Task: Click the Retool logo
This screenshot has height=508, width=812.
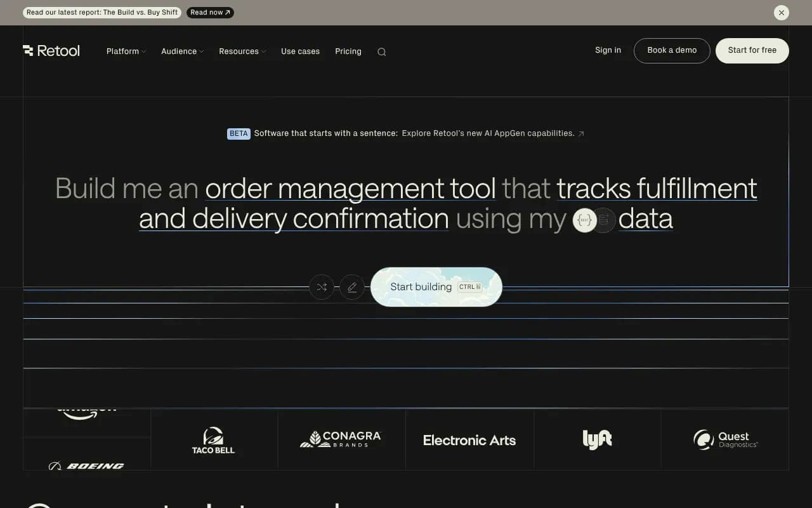Action: 51,51
